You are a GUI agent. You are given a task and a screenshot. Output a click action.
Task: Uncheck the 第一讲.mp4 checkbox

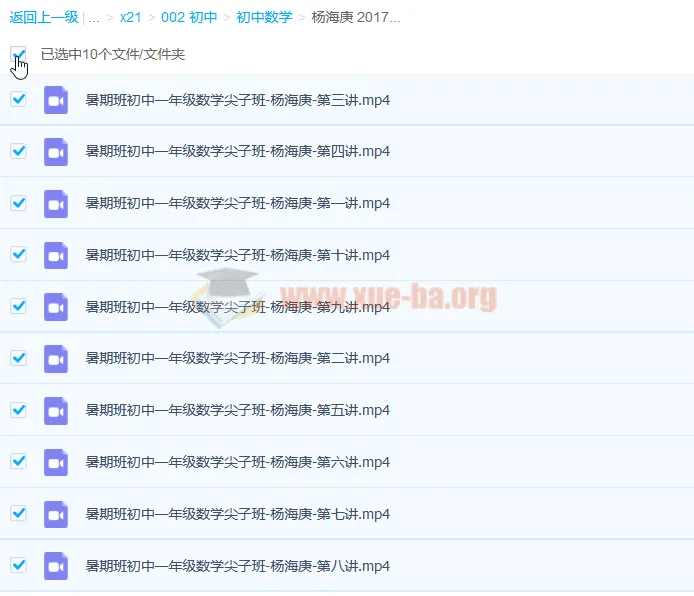(x=18, y=203)
